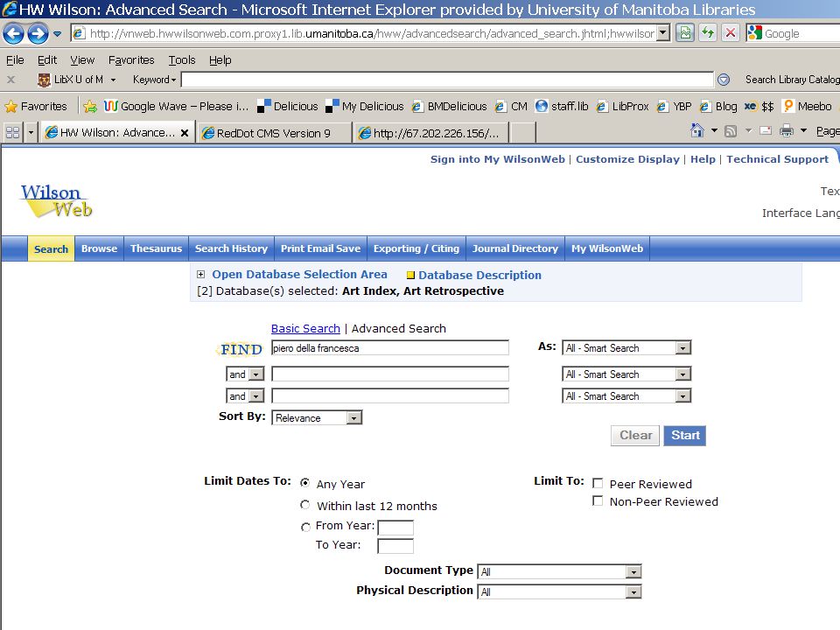Click the Read Mail icon
The width and height of the screenshot is (840, 630).
click(766, 130)
